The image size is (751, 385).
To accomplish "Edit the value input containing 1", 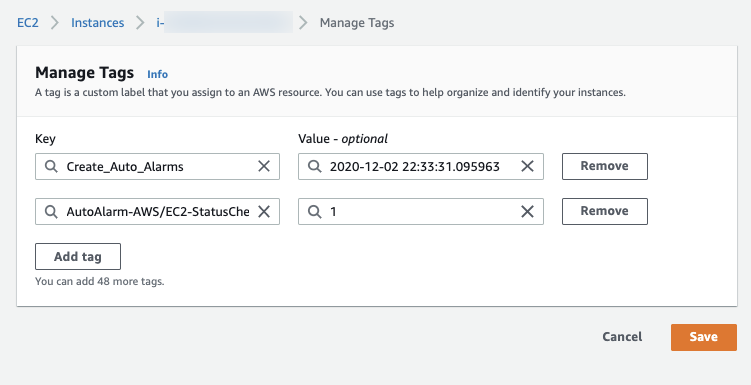I will pyautogui.click(x=421, y=211).
